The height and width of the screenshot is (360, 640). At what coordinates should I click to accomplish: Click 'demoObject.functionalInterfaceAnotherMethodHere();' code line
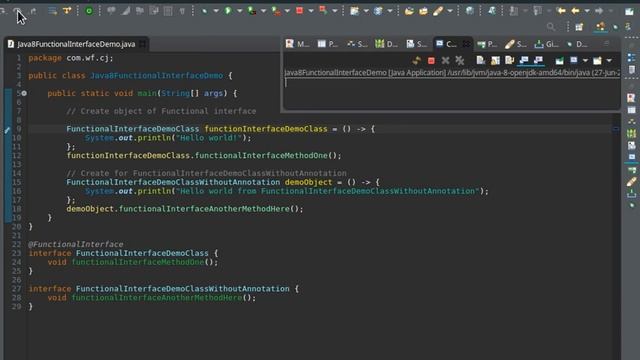[x=185, y=209]
